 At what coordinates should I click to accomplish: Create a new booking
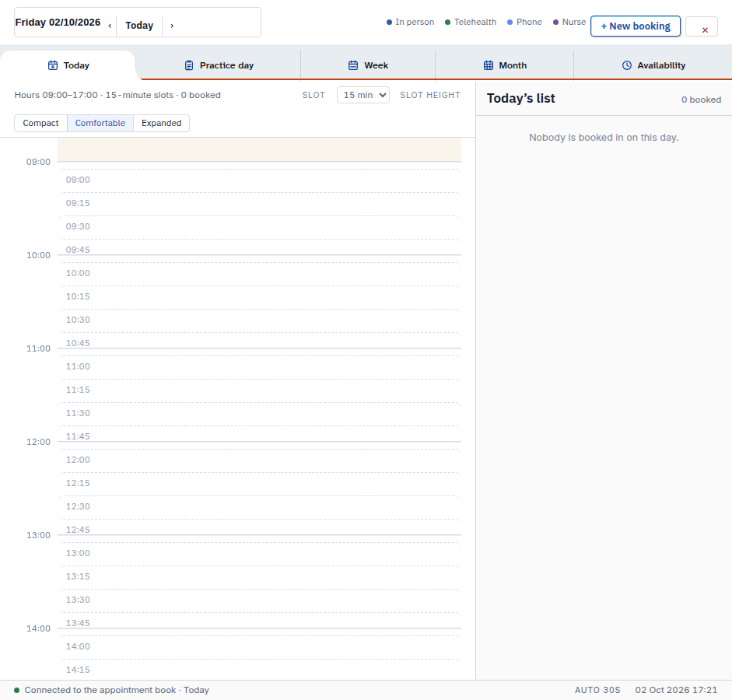point(636,26)
